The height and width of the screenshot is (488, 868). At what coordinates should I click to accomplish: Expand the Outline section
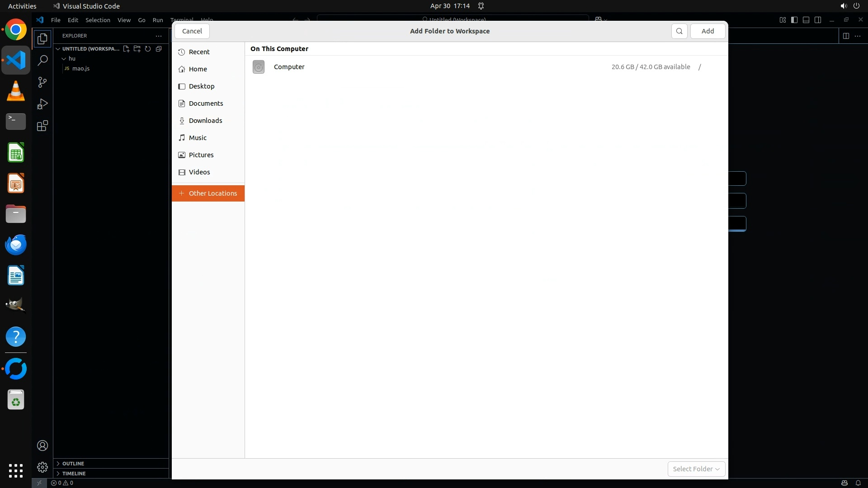tap(73, 464)
